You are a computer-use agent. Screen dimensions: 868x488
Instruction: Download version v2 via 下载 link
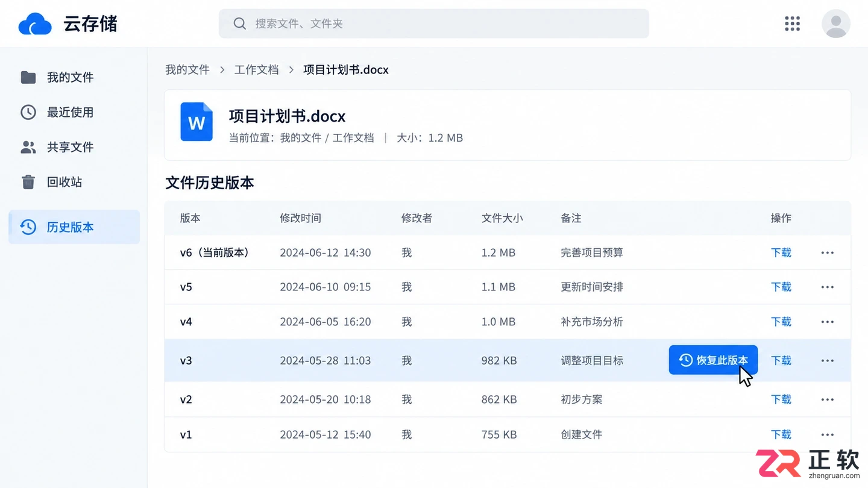point(781,399)
